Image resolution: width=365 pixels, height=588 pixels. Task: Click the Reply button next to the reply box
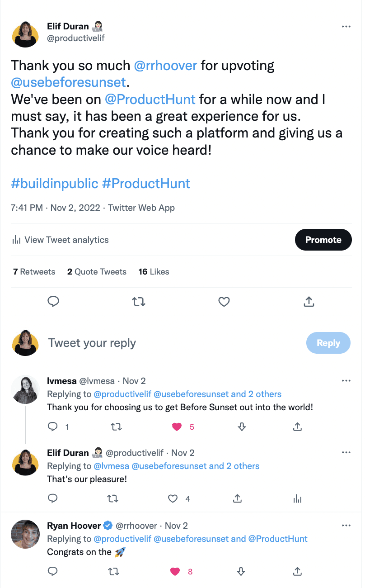coord(328,343)
